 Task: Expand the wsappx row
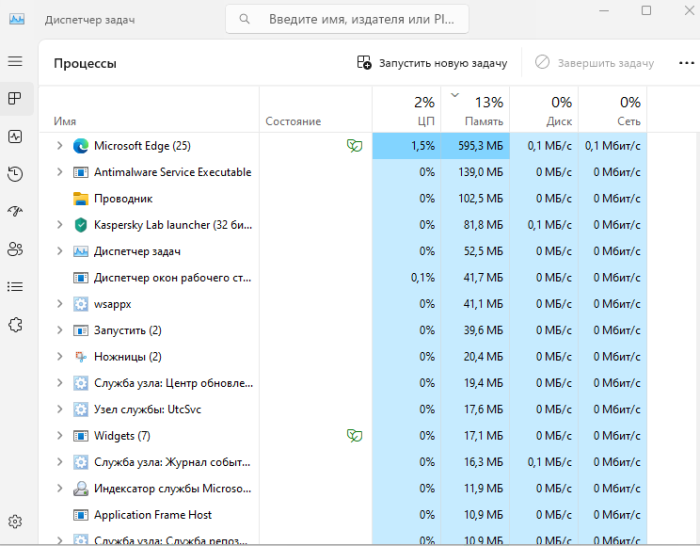tap(60, 304)
